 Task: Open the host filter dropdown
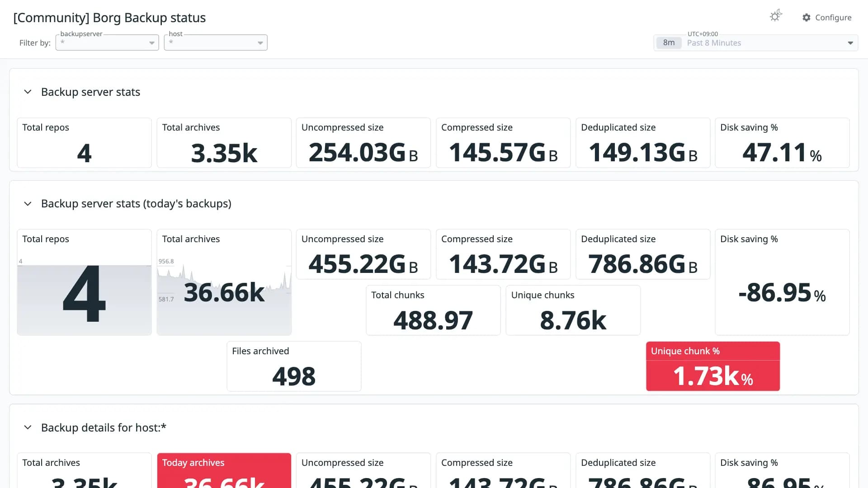(216, 42)
